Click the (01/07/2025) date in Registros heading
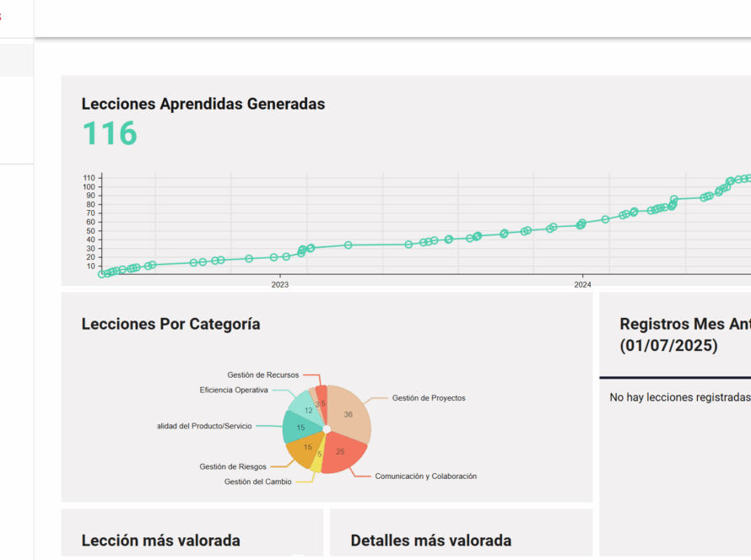 [x=668, y=346]
